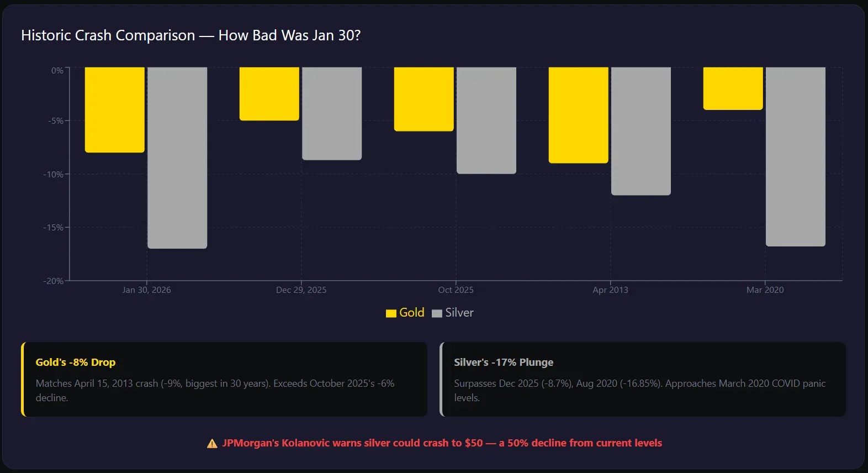The height and width of the screenshot is (473, 868).
Task: Select the Gold bar for Oct 2025
Action: (424, 99)
